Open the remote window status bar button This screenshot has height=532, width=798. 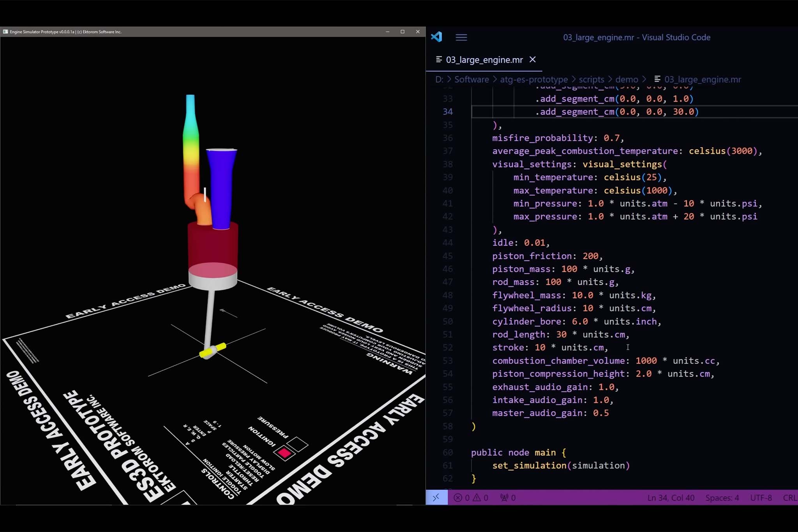click(436, 497)
